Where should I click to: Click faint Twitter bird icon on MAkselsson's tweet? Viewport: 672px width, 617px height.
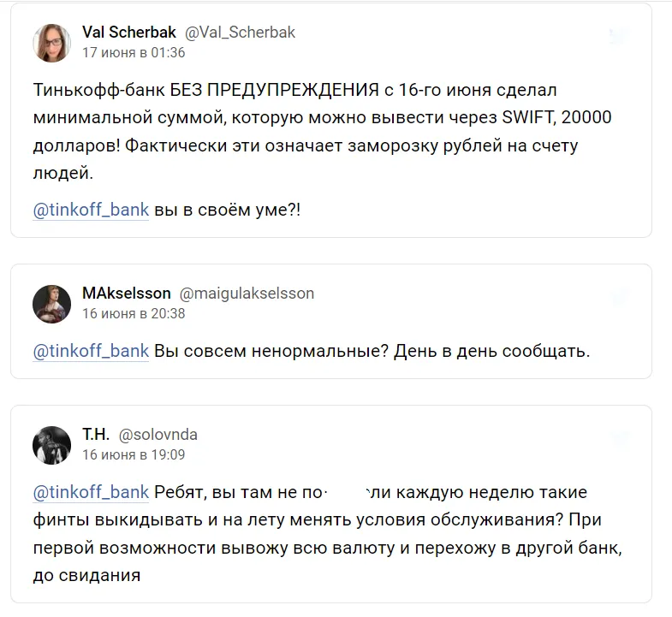tap(619, 296)
